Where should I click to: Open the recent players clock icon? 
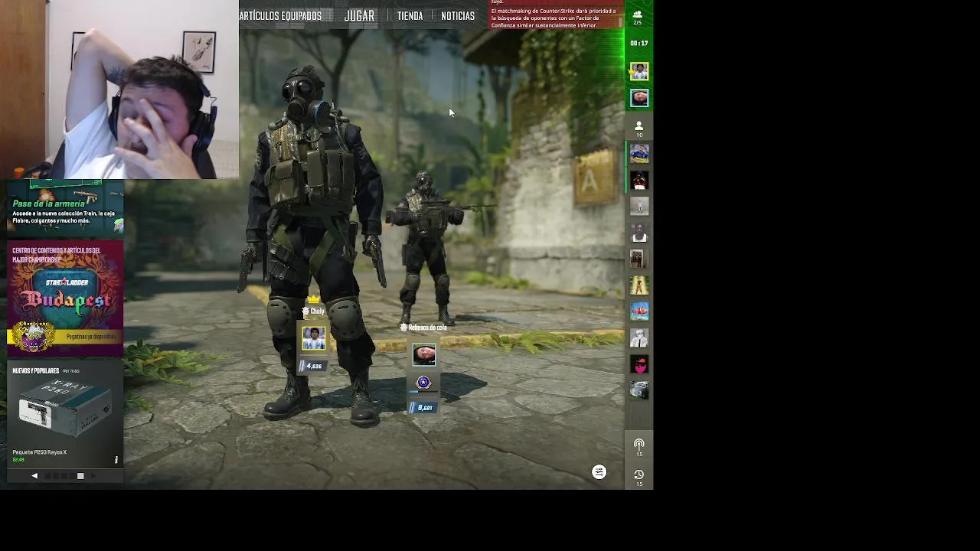click(639, 478)
